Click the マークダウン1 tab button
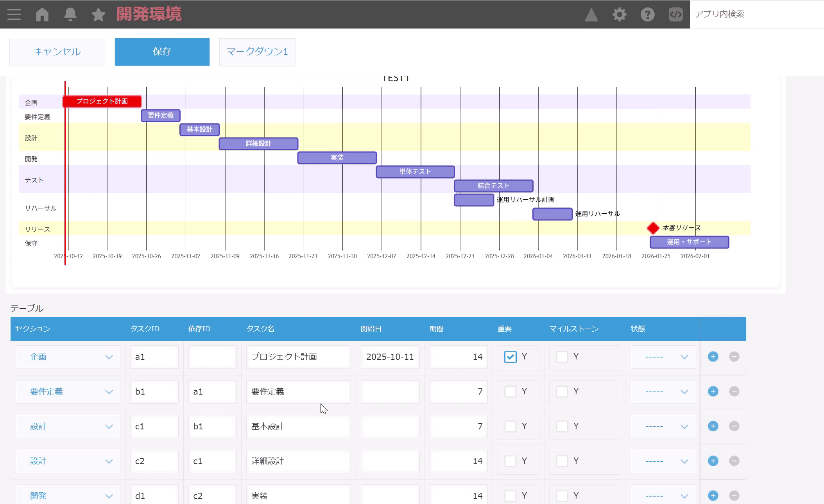This screenshot has width=824, height=504. tap(257, 52)
